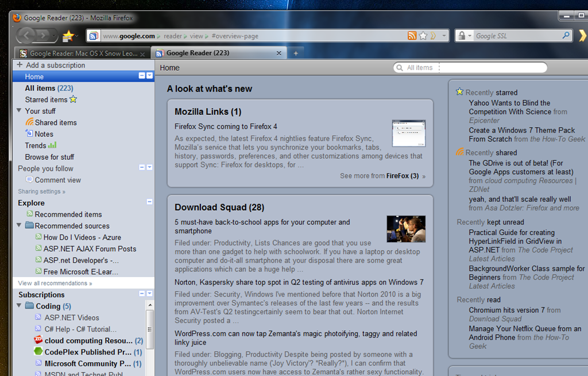The width and height of the screenshot is (588, 376).
Task: Click the Shared items feed icon
Action: [30, 122]
